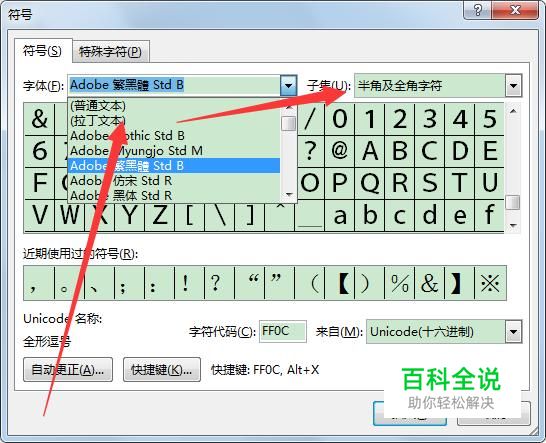Click the symbol grid scrollbar thumb
The height and width of the screenshot is (443, 546).
tap(513, 203)
